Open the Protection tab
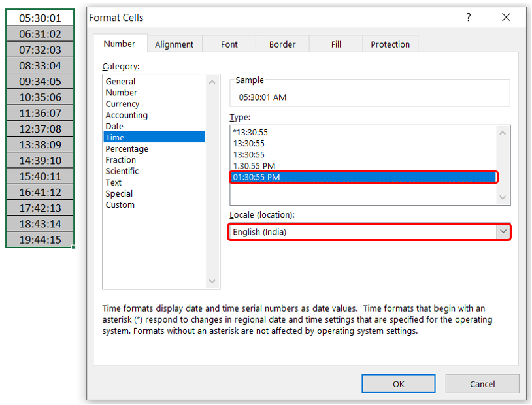Image resolution: width=532 pixels, height=405 pixels. pos(390,44)
